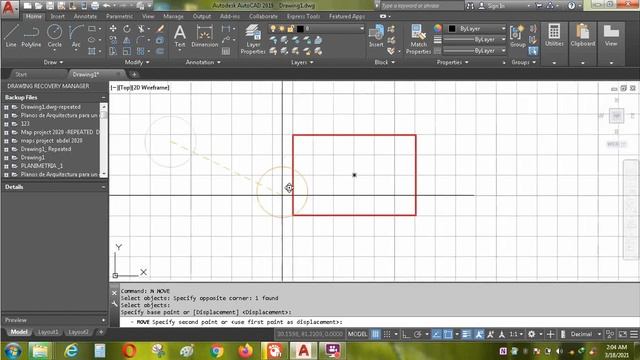Select the Polyline tool
The height and width of the screenshot is (360, 640).
[31, 36]
